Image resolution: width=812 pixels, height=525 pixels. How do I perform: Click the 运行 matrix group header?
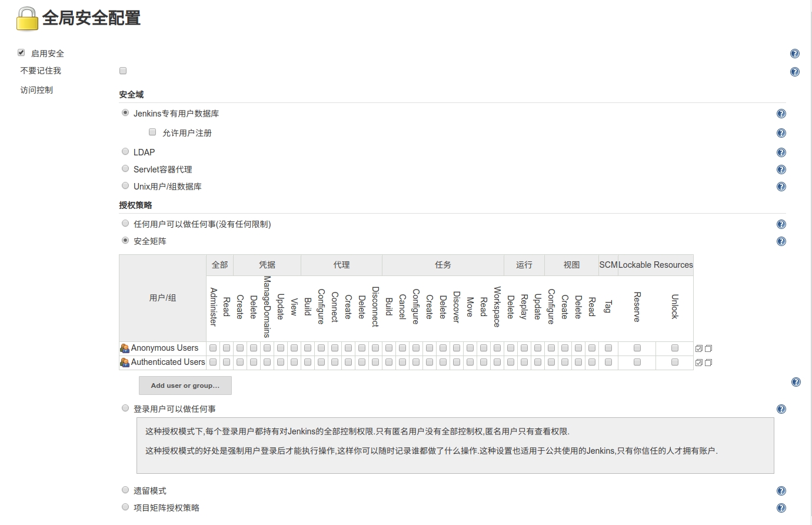(524, 265)
